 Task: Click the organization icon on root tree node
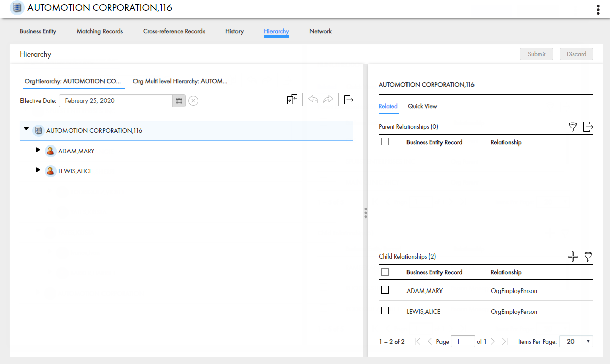(38, 131)
